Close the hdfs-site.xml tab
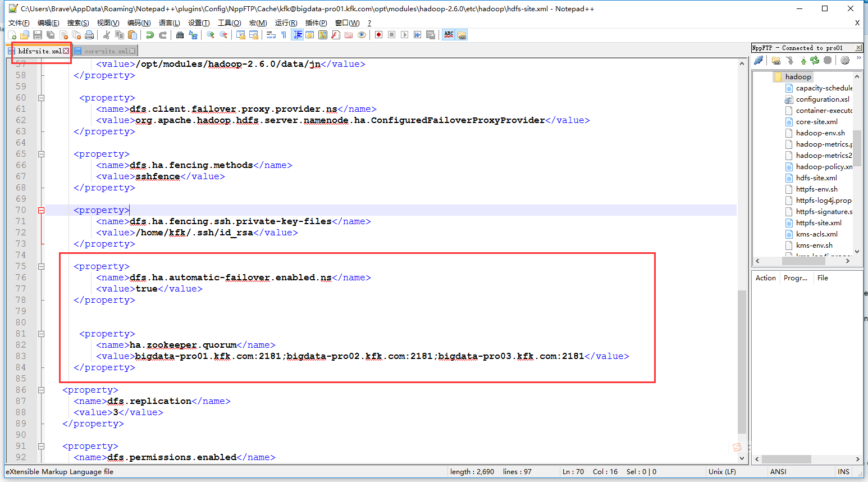Image resolution: width=868 pixels, height=482 pixels. point(66,51)
